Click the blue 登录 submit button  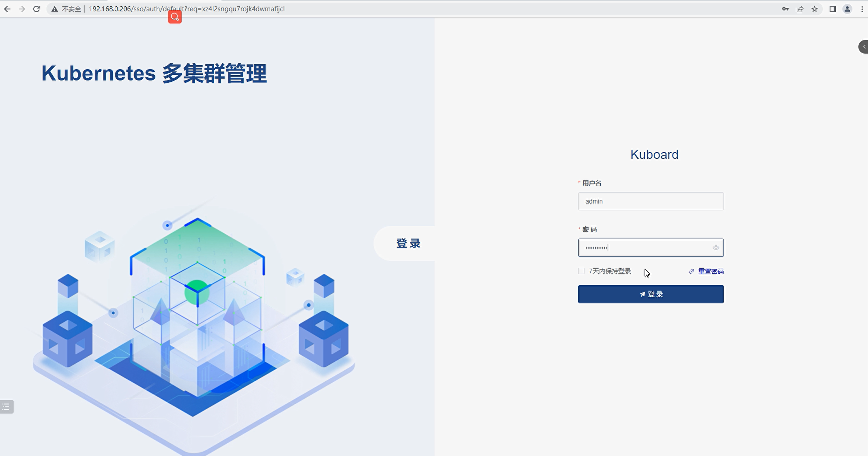coord(651,294)
